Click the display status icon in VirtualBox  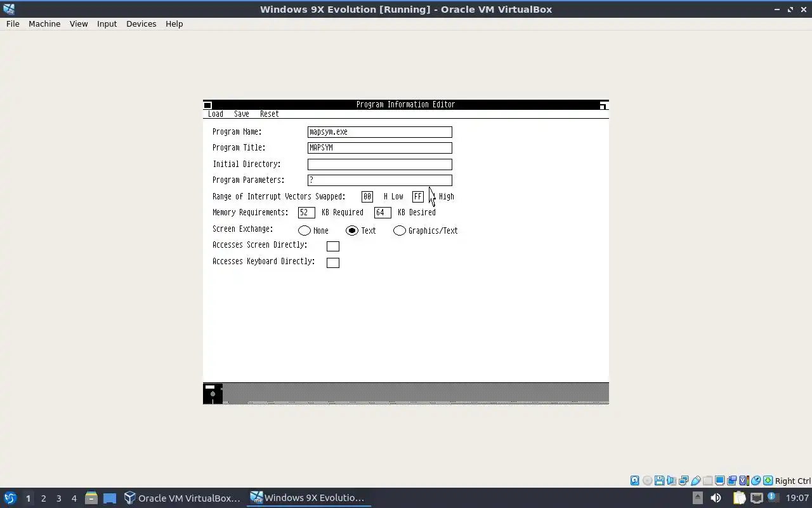[719, 481]
